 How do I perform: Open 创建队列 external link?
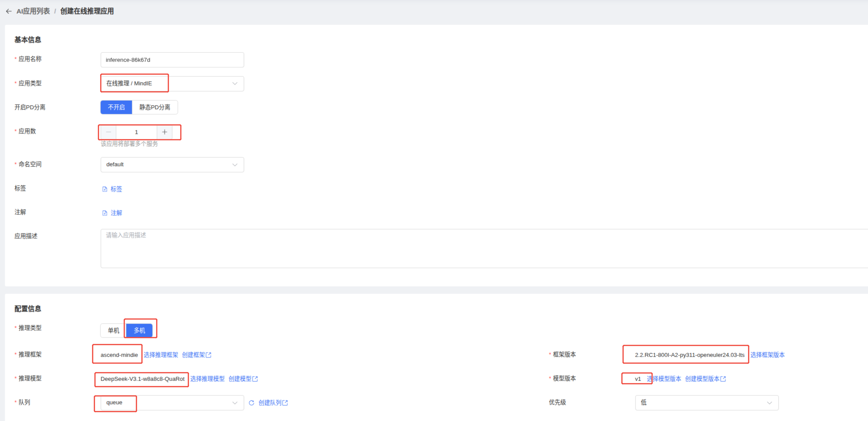click(x=273, y=403)
